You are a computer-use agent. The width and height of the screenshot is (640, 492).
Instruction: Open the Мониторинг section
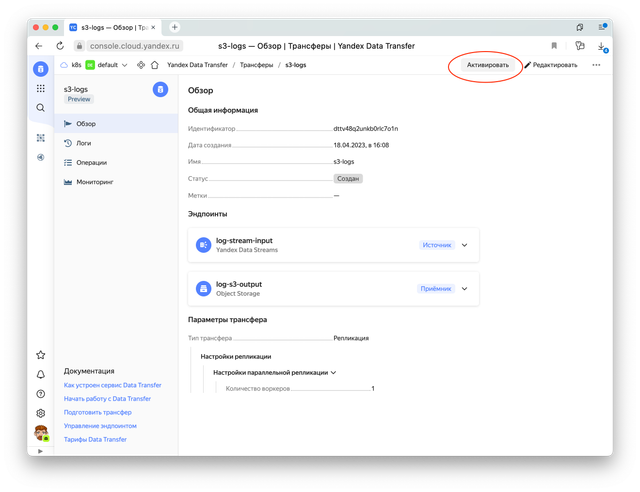pos(95,182)
